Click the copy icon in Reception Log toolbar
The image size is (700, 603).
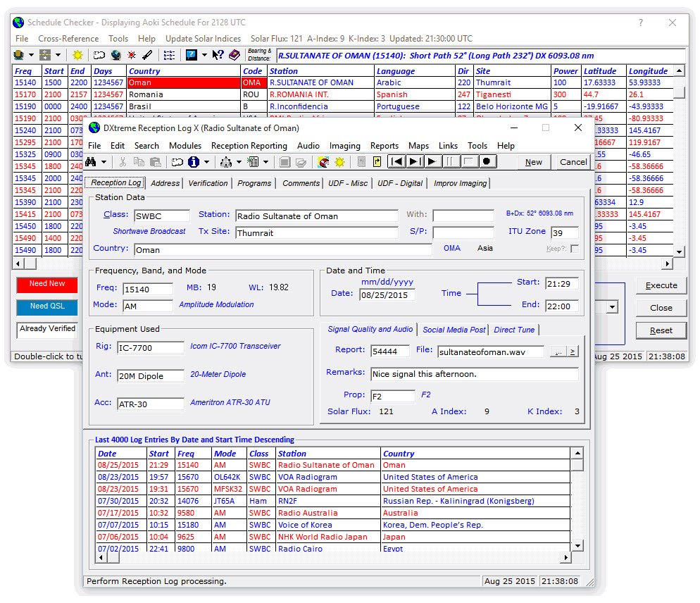click(x=139, y=162)
